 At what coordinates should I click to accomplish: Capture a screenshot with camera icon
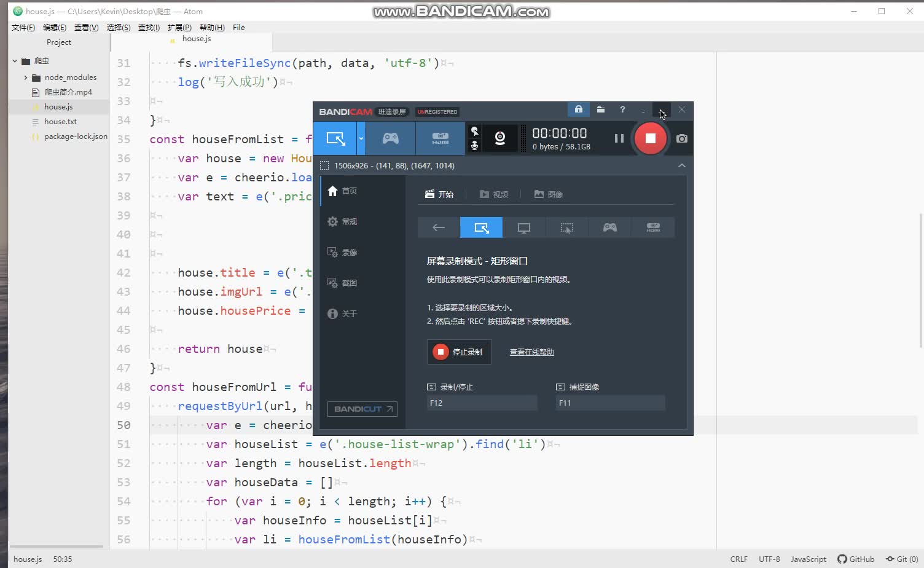[x=681, y=138]
